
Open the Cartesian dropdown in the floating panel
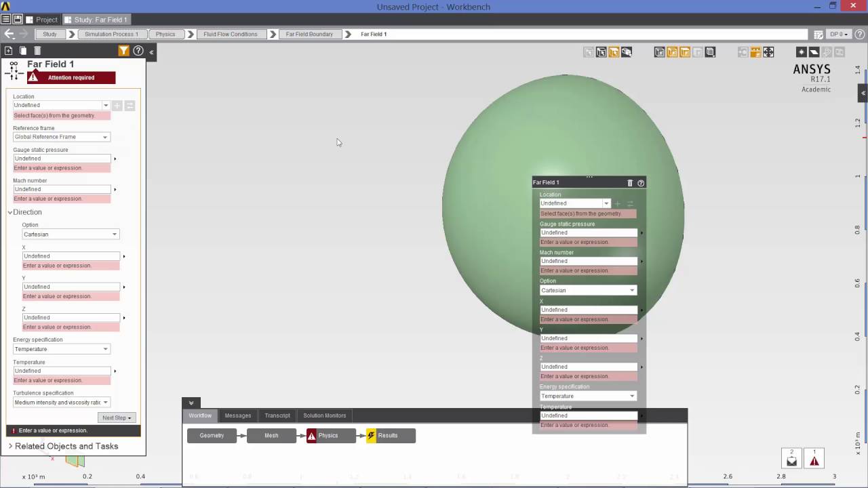pos(588,290)
